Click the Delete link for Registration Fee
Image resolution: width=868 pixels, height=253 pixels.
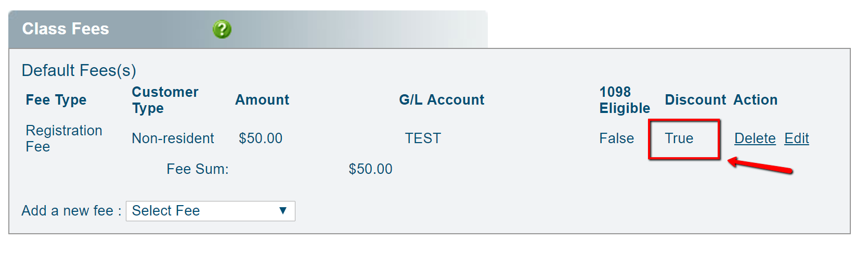tap(755, 138)
